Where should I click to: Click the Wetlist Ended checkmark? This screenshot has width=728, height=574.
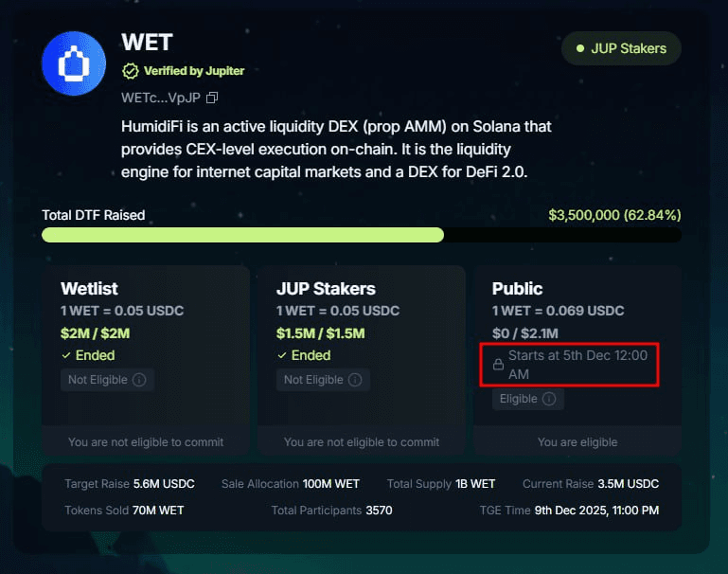(x=66, y=356)
